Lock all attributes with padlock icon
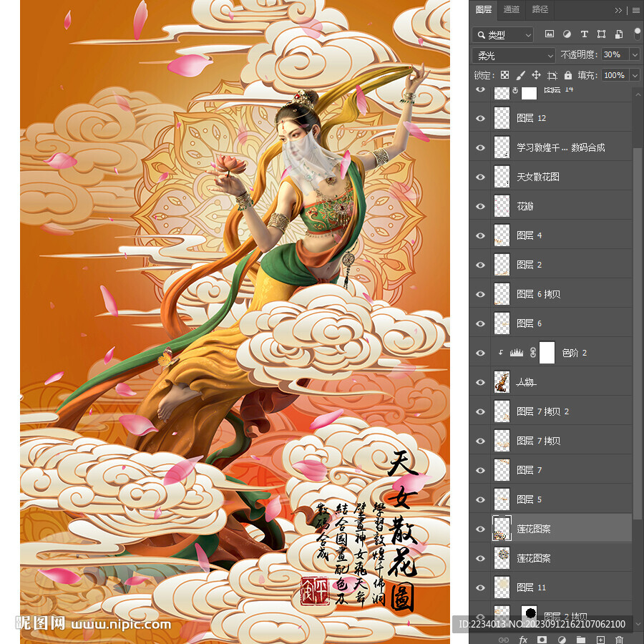The height and width of the screenshot is (644, 644). [x=568, y=75]
